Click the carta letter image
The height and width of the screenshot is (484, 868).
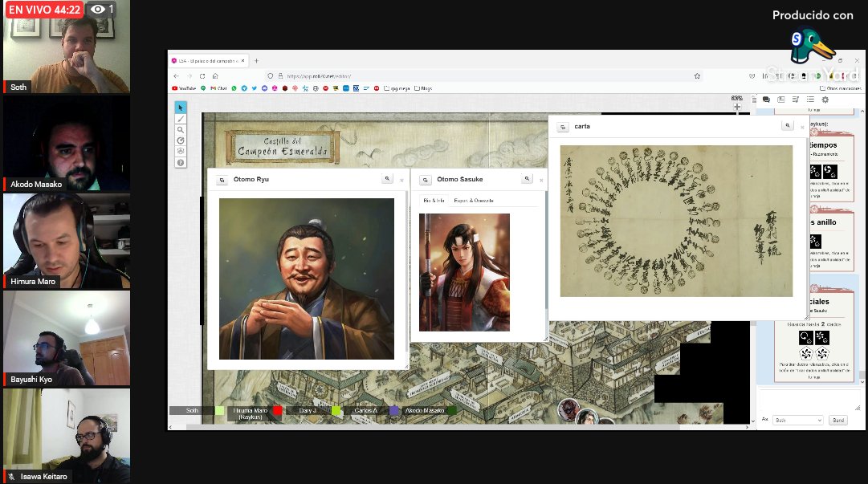676,222
